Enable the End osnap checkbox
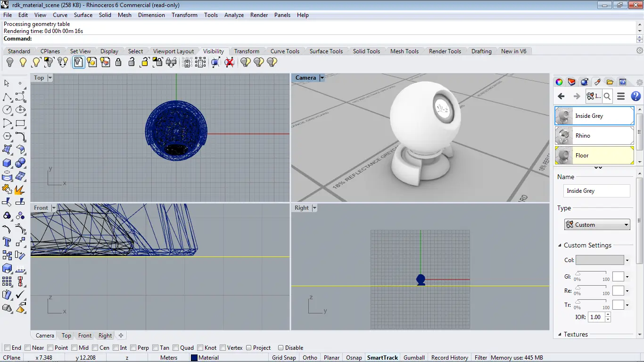 click(7, 348)
